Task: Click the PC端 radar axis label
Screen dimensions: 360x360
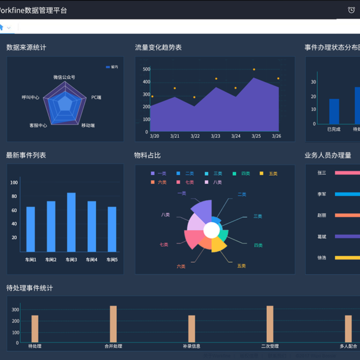Action: (96, 98)
